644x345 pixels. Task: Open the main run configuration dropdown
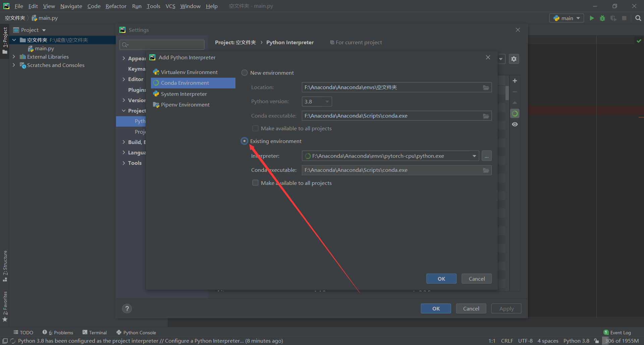(x=567, y=18)
